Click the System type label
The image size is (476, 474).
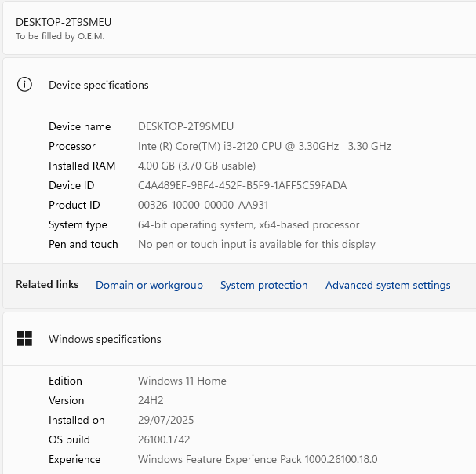coord(78,225)
